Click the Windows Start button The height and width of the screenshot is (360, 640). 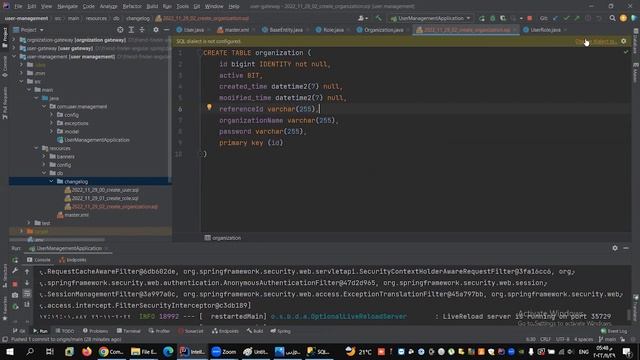pyautogui.click(x=10, y=351)
